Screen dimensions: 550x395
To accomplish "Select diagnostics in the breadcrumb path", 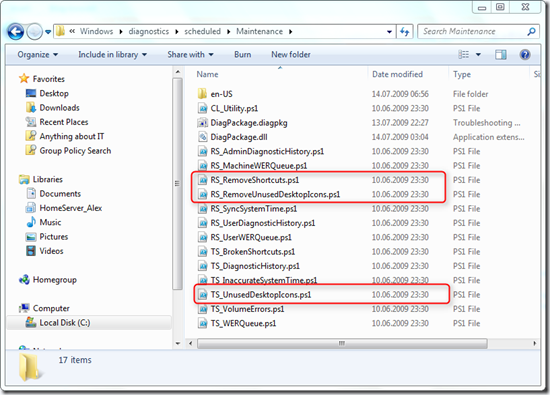I will tap(149, 32).
